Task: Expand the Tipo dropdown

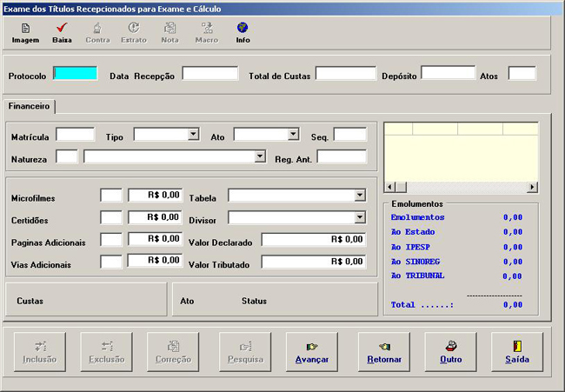Action: click(x=193, y=135)
